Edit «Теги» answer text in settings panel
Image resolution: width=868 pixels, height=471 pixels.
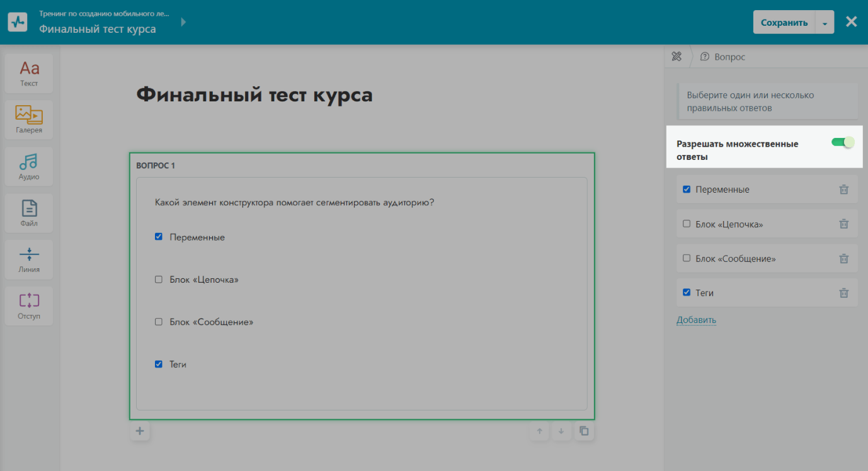pyautogui.click(x=704, y=293)
